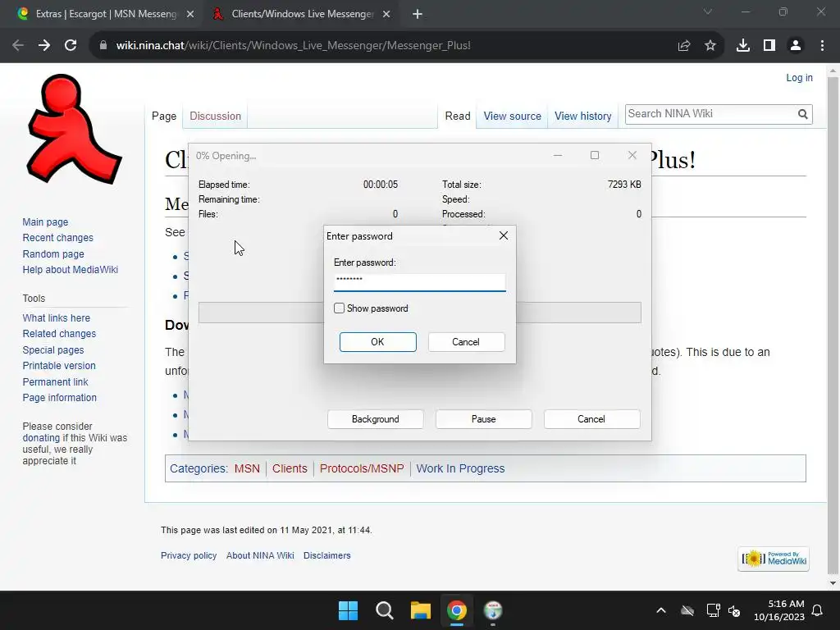The height and width of the screenshot is (630, 840).
Task: Click the Permanent link entry
Action: 55,382
